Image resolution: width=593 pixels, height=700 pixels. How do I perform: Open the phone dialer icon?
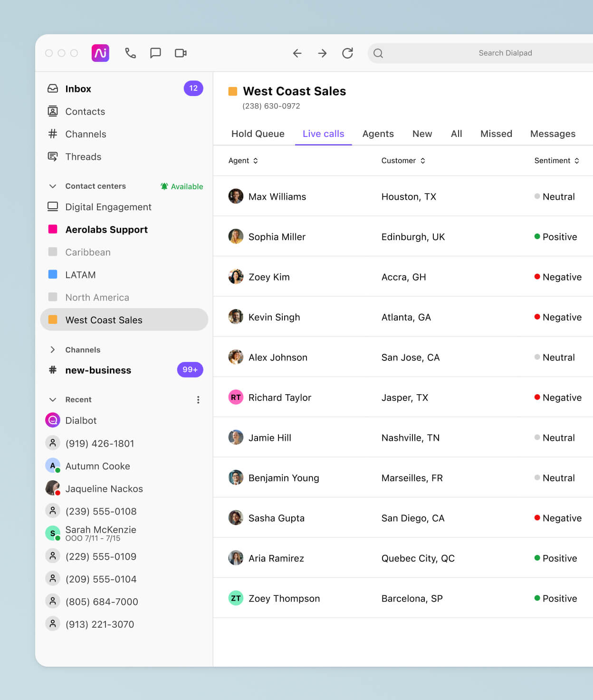[130, 53]
